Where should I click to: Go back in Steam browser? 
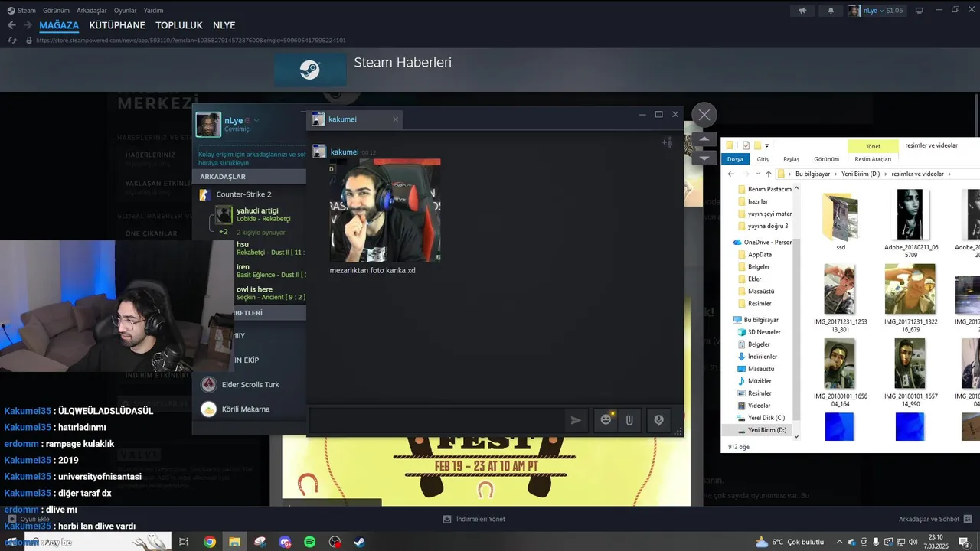click(x=11, y=25)
